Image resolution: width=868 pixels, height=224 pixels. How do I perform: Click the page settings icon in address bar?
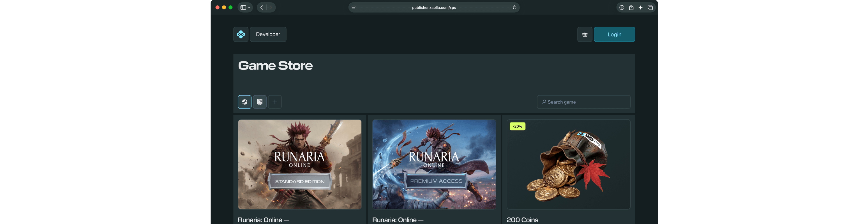coord(354,7)
